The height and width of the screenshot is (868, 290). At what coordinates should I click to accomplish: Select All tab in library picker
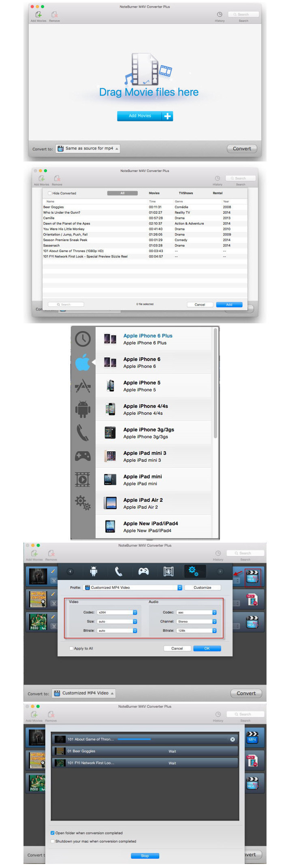122,193
